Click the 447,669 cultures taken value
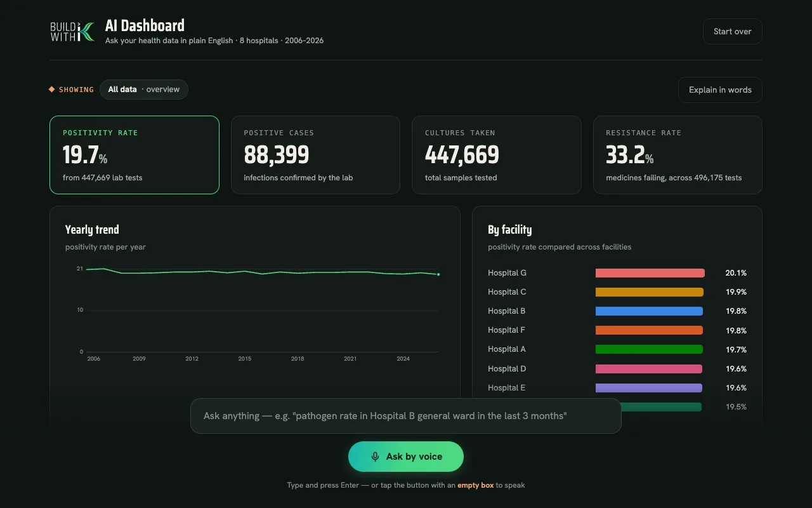The height and width of the screenshot is (508, 812). pyautogui.click(x=462, y=155)
